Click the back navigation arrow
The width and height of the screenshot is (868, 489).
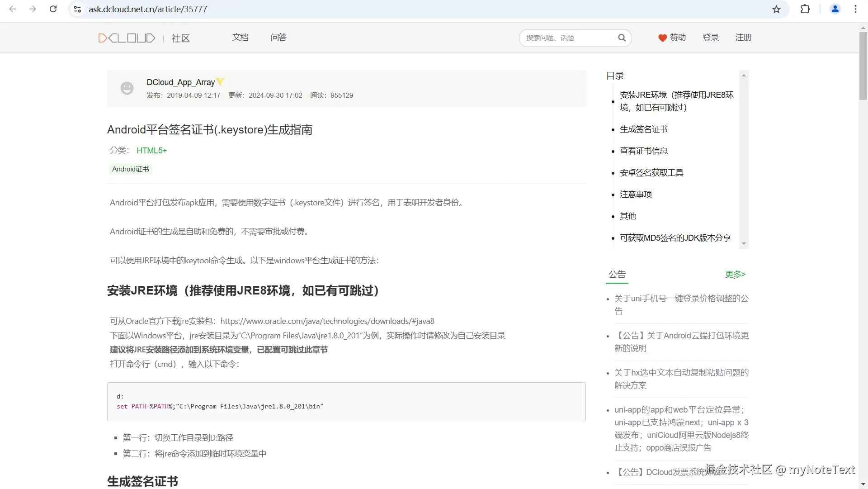13,9
